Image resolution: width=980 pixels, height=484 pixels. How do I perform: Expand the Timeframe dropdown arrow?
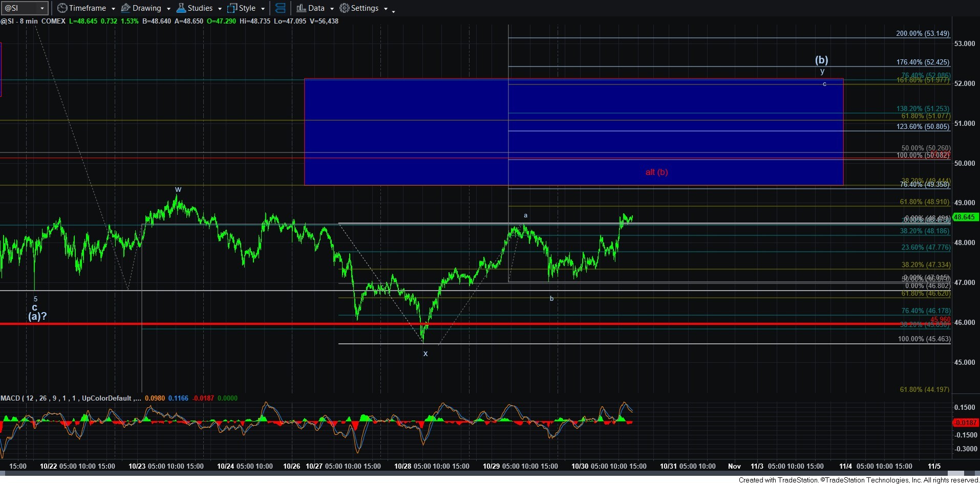(113, 9)
